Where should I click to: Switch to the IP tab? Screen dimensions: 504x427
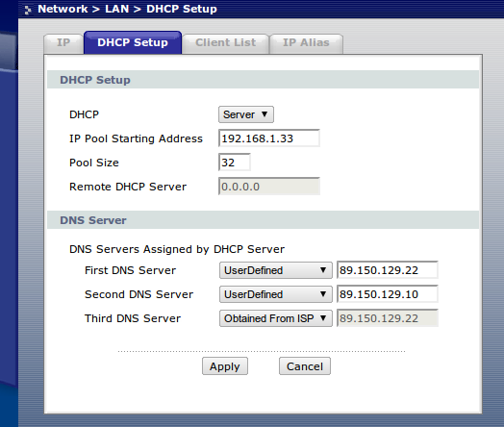tap(63, 43)
